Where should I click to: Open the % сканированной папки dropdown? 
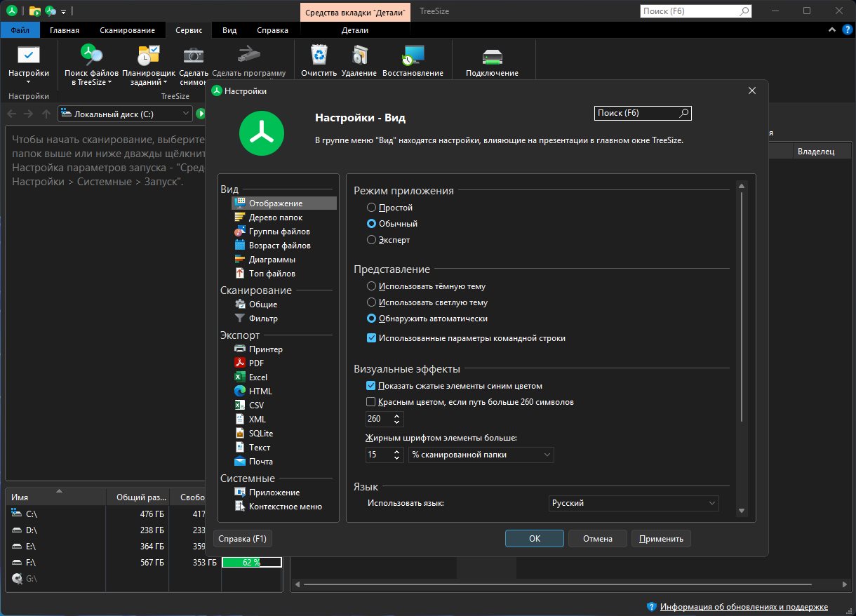pyautogui.click(x=481, y=455)
